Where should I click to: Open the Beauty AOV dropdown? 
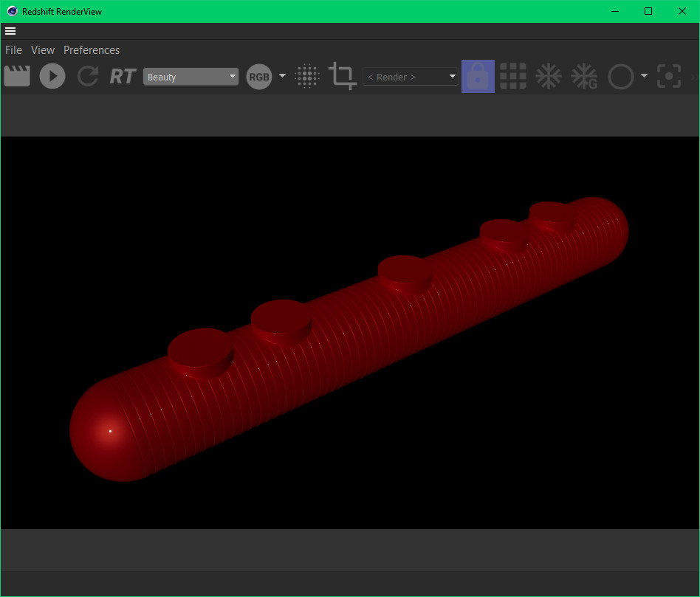click(x=191, y=77)
